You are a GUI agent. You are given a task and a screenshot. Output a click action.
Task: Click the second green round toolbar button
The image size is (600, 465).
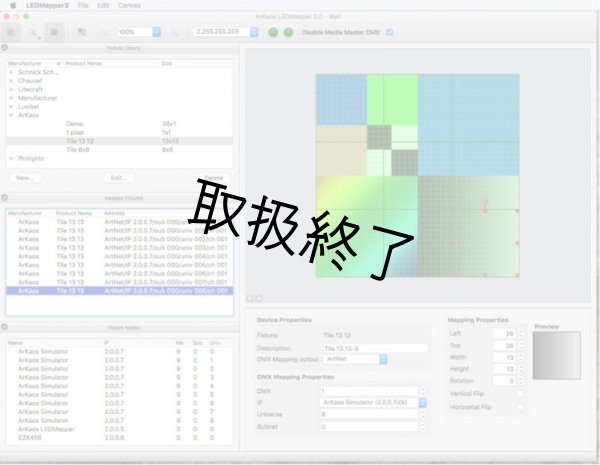289,32
